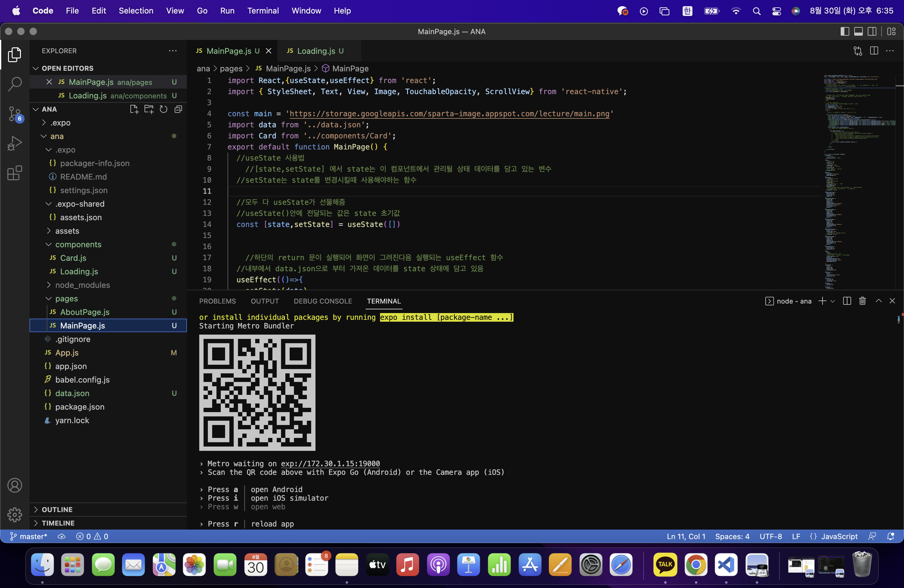The height and width of the screenshot is (588, 904).
Task: Open new terminal launch profile dropdown
Action: [833, 301]
